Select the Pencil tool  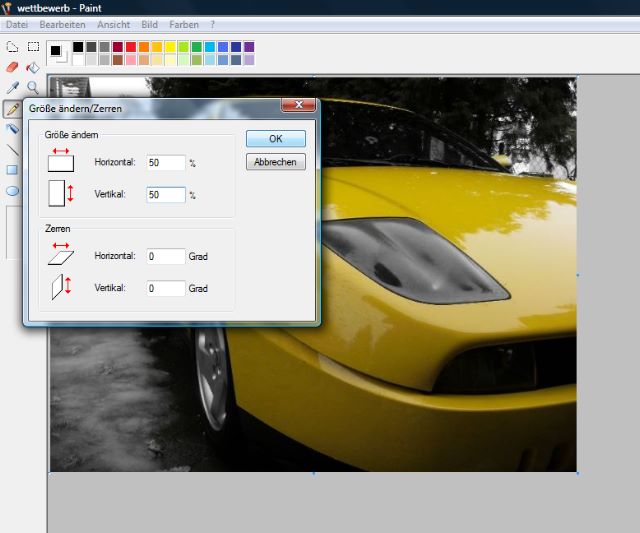[x=12, y=108]
